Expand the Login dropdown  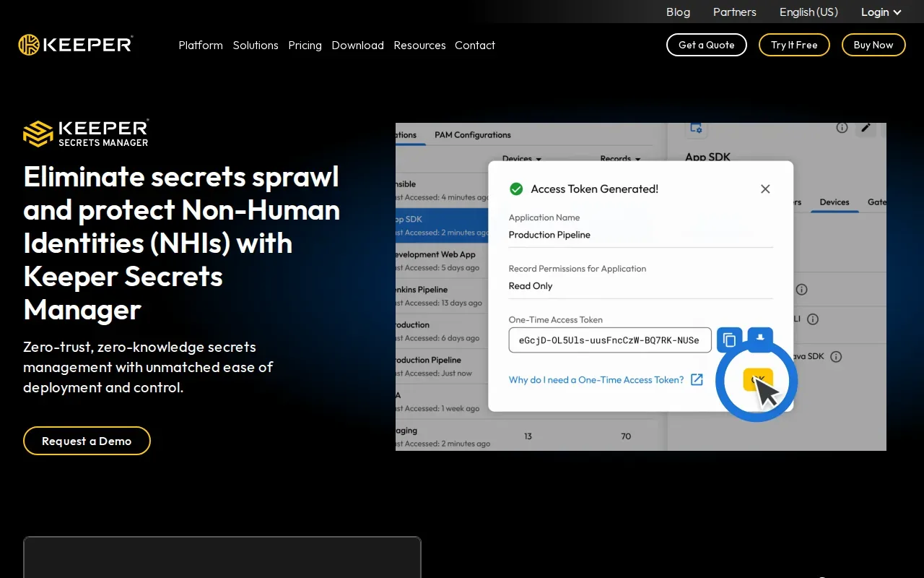pos(881,12)
